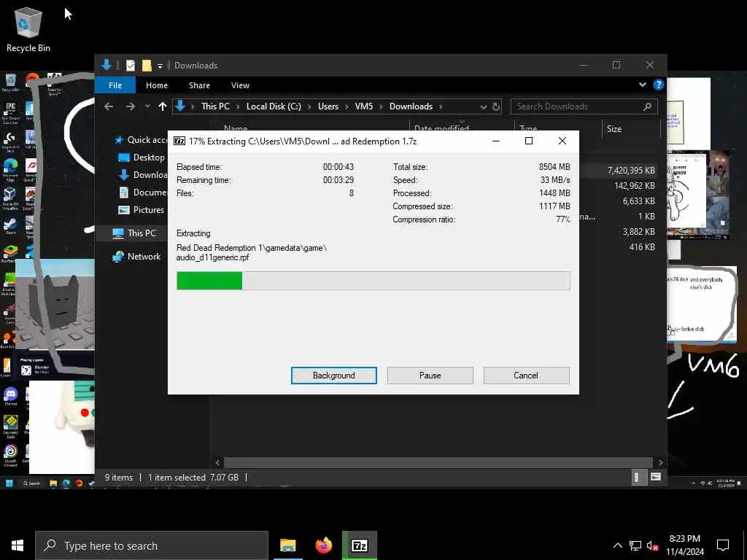Send extraction to Background
747x560 pixels.
coord(333,376)
